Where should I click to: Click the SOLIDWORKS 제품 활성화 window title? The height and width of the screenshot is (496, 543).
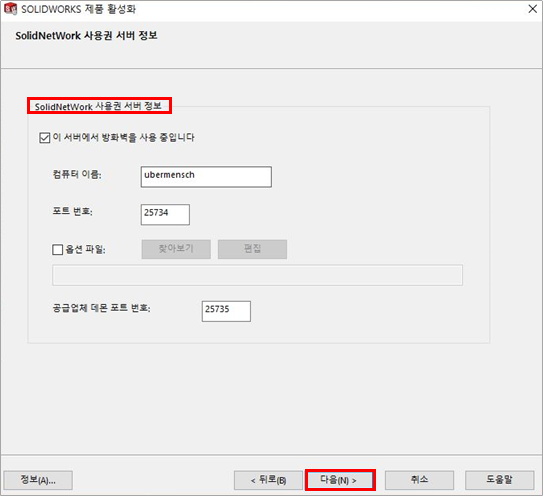point(79,9)
